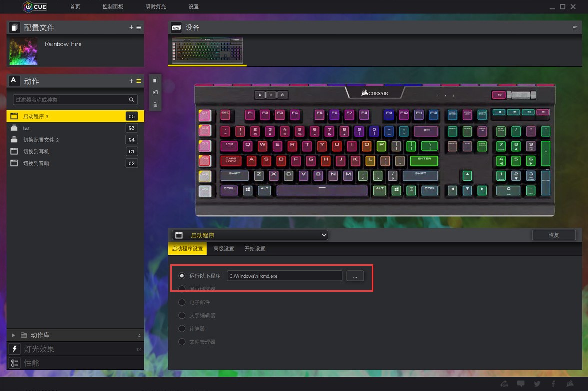The image size is (588, 391).
Task: Click the media stop key on keyboard
Action: point(499,112)
